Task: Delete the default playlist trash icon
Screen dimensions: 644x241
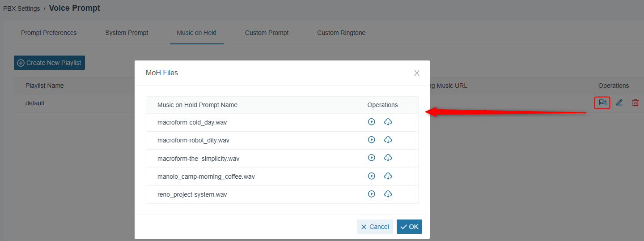Action: [x=635, y=103]
